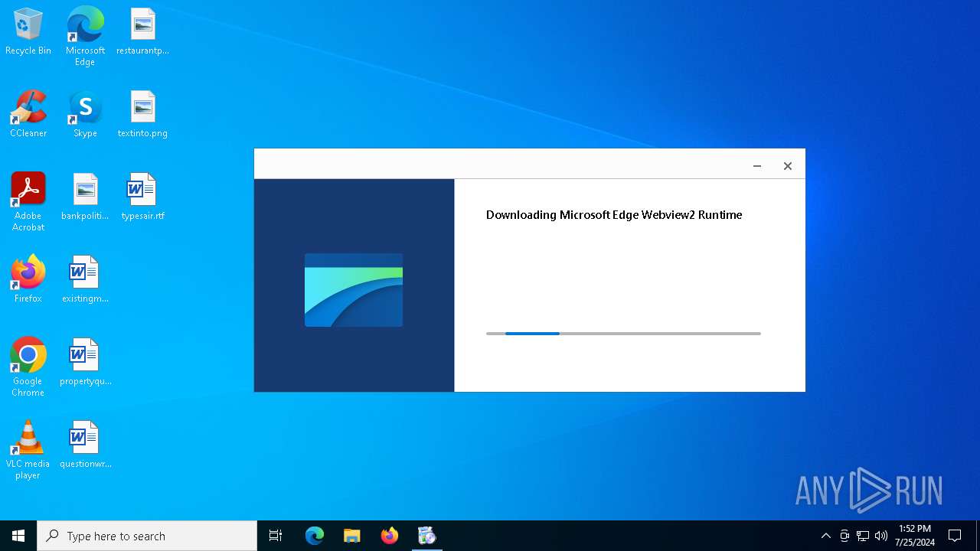The image size is (980, 551).
Task: Open Firefox from the taskbar
Action: (x=390, y=536)
